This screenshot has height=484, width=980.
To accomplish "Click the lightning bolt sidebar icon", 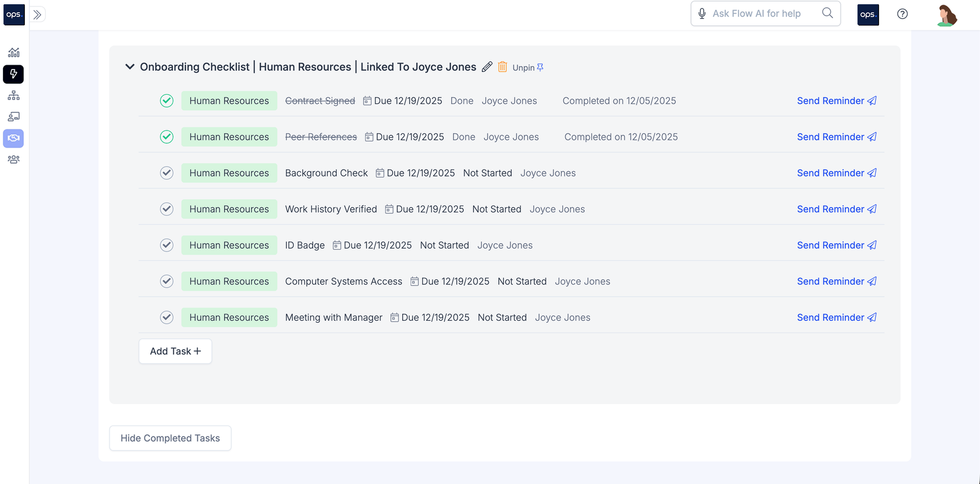I will [x=14, y=74].
